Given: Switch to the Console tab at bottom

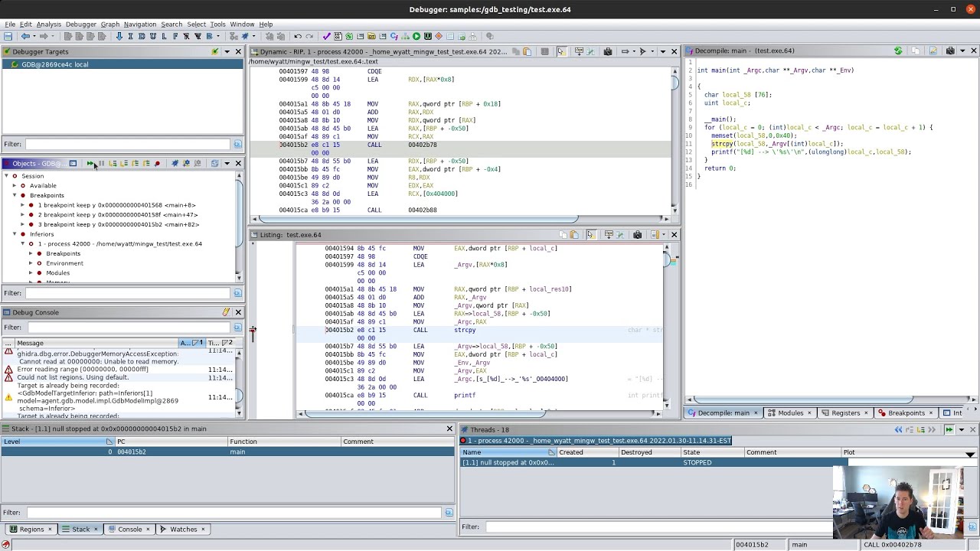Looking at the screenshot, I should point(129,530).
